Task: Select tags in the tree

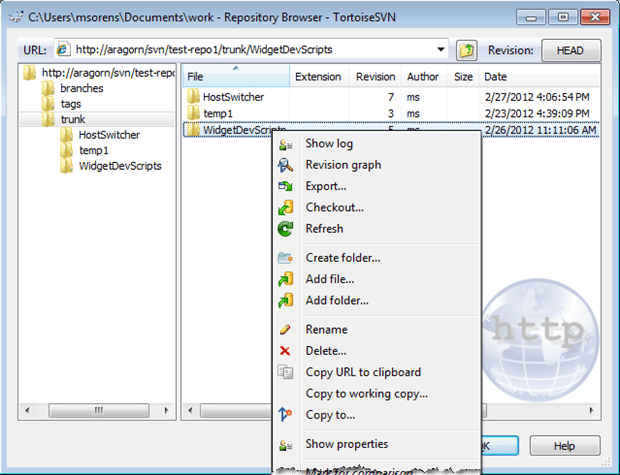Action: [x=71, y=104]
